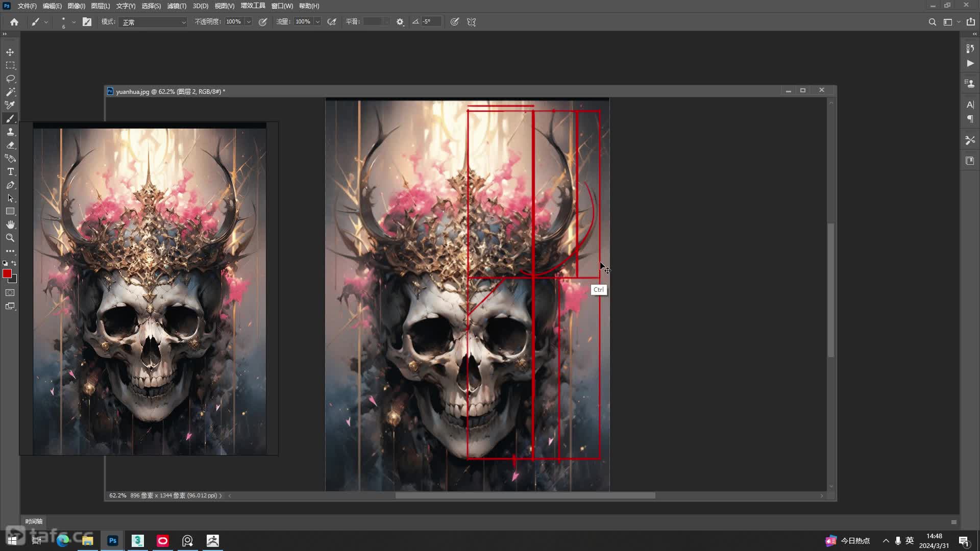Open the Window menu
The width and height of the screenshot is (980, 551).
point(282,6)
